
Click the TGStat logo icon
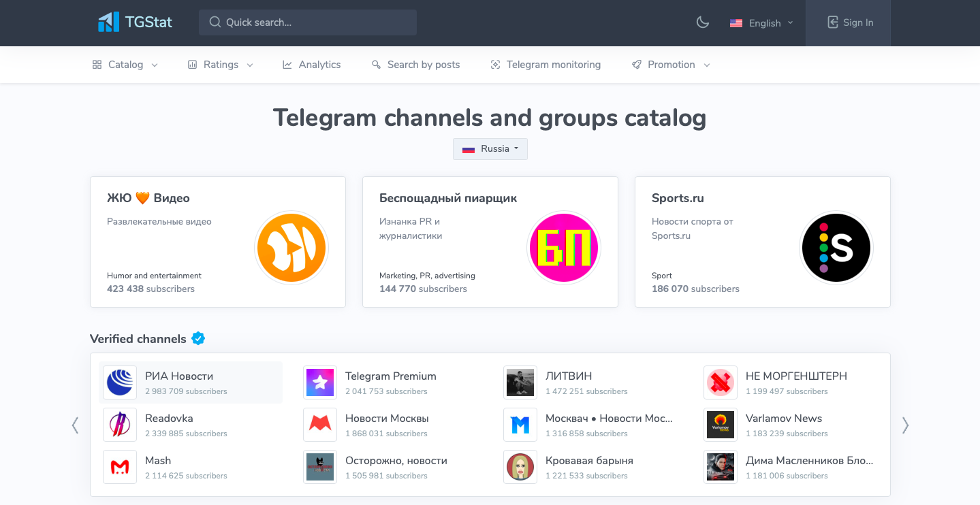pos(108,22)
